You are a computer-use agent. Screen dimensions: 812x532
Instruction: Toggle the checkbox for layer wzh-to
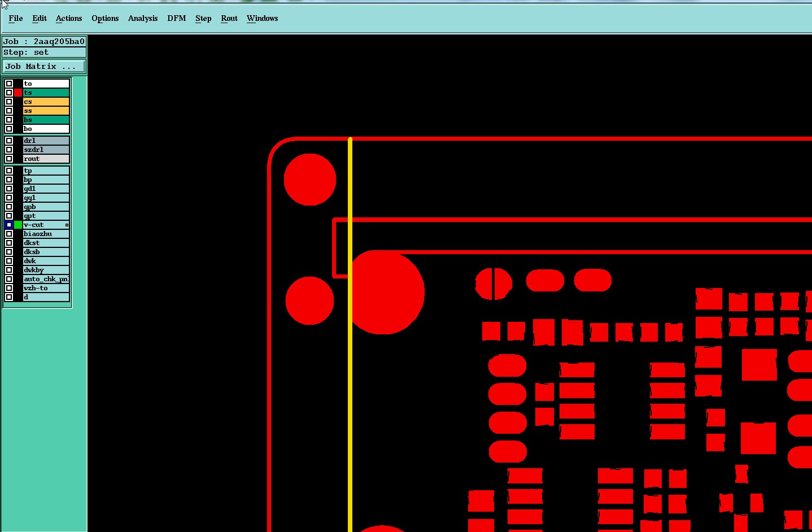(9, 288)
